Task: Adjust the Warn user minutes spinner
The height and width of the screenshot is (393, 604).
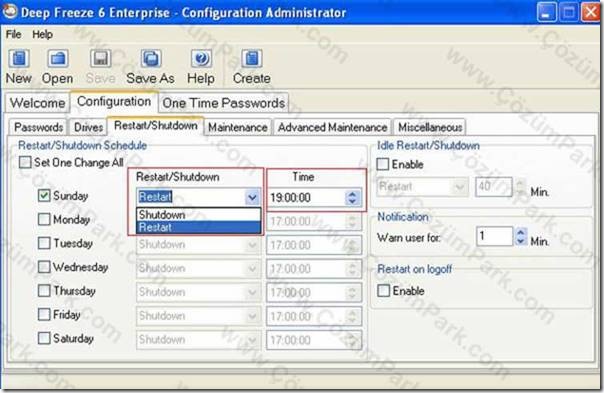Action: [x=521, y=236]
